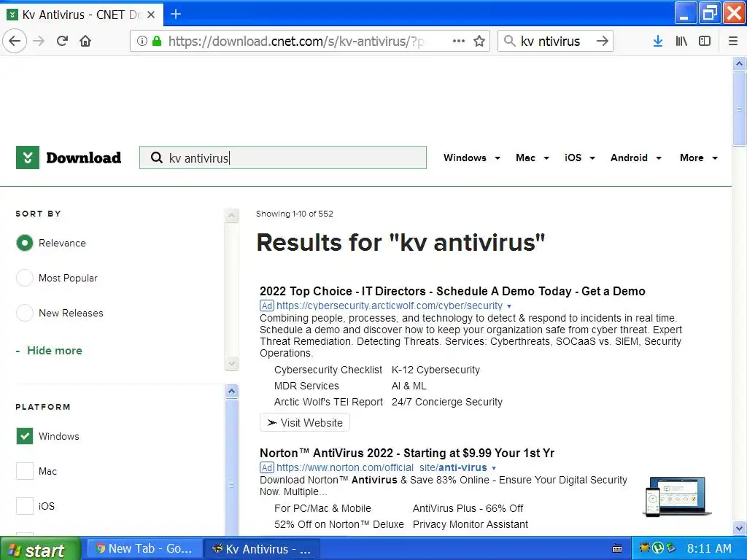Click the green padlock security icon
The height and width of the screenshot is (560, 747).
coord(156,41)
